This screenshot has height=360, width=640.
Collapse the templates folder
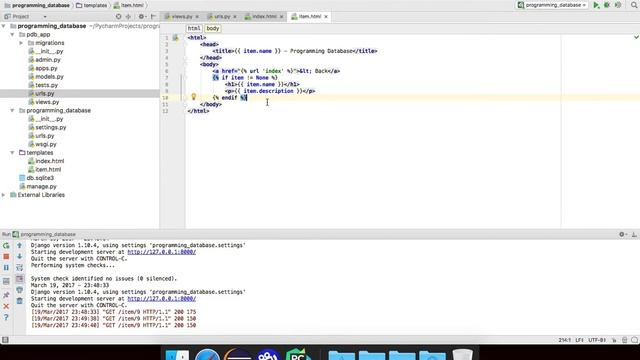[x=13, y=153]
